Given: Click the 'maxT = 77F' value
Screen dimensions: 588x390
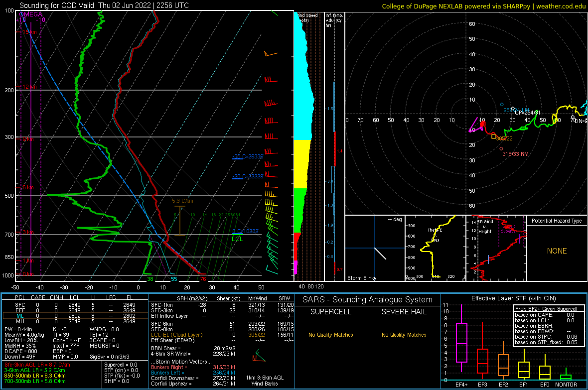Looking at the screenshot, I should click(66, 346).
